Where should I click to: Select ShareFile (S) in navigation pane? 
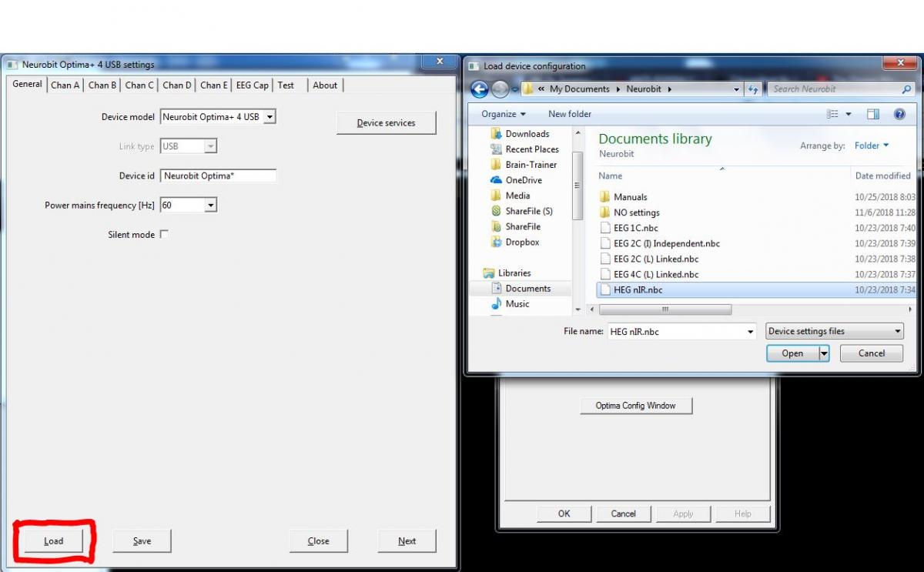[528, 211]
